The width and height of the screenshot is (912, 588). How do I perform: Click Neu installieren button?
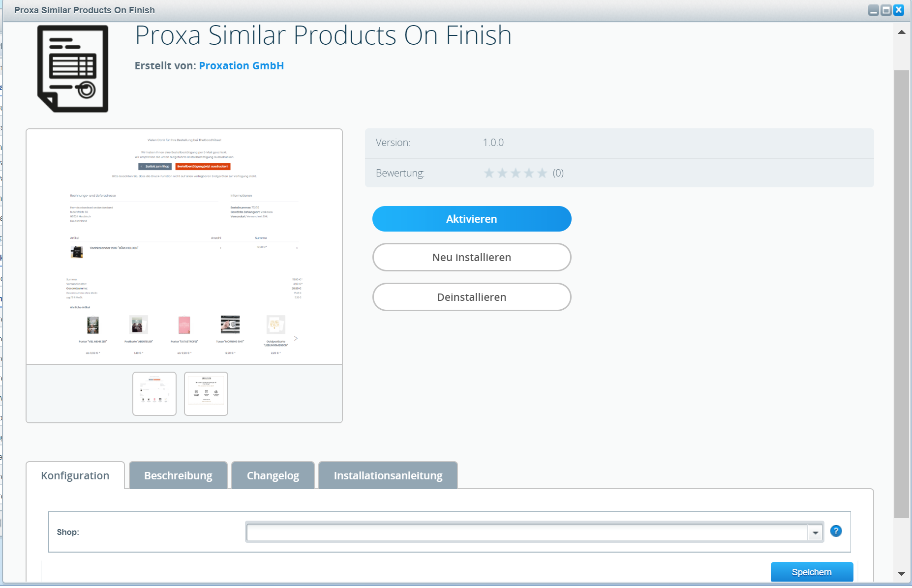coord(472,257)
